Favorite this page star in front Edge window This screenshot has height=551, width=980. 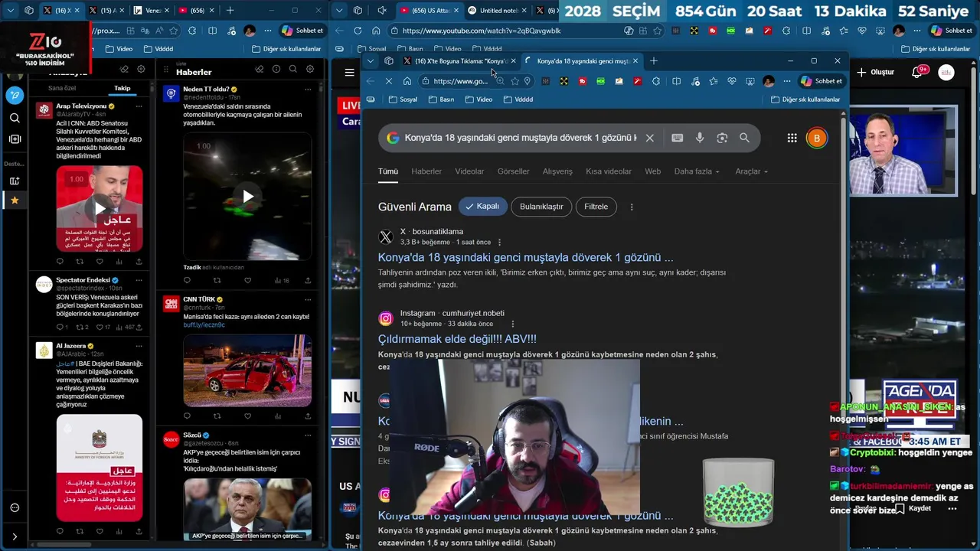515,81
